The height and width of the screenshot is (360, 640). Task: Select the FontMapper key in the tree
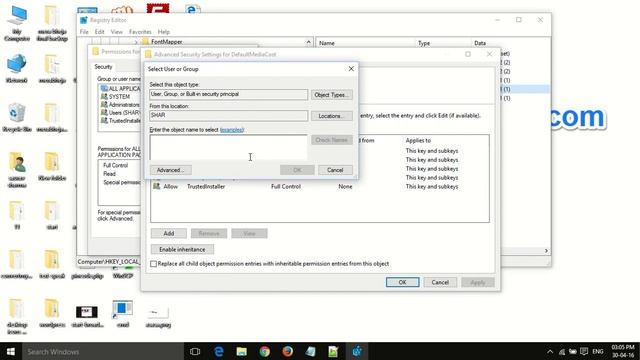167,42
